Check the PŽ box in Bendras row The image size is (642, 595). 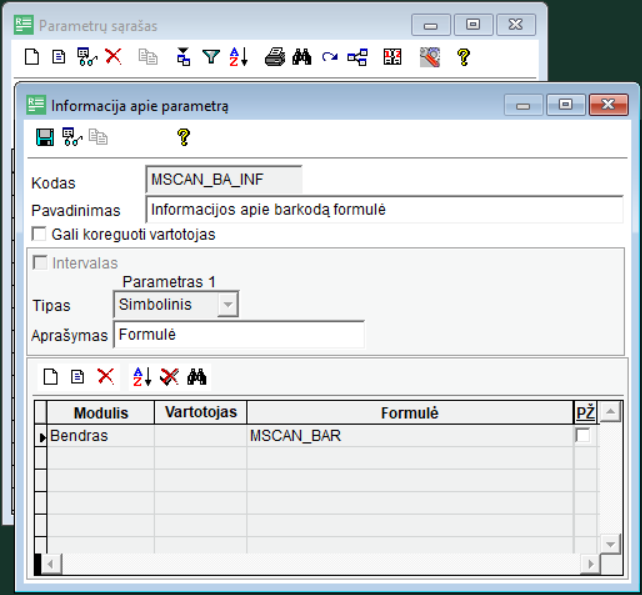(x=583, y=436)
